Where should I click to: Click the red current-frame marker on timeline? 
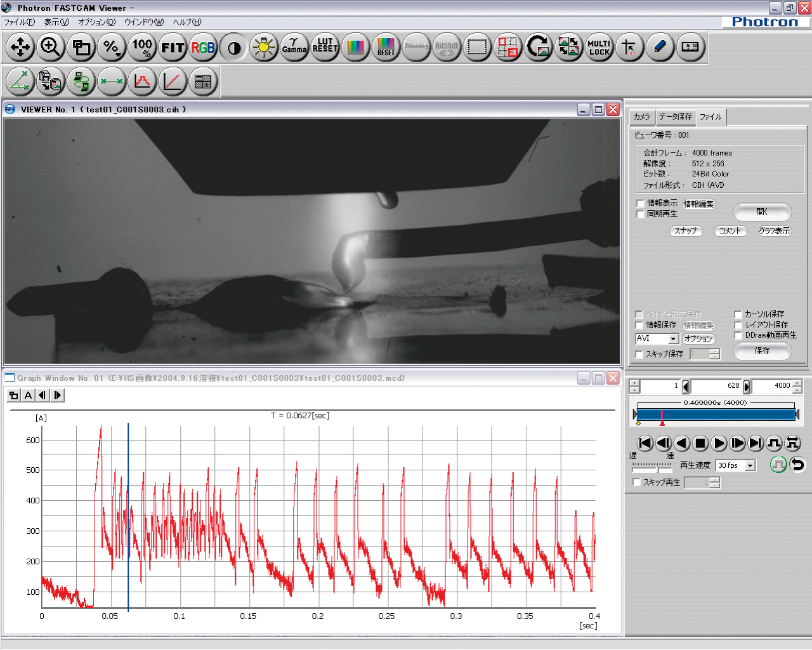[x=662, y=423]
